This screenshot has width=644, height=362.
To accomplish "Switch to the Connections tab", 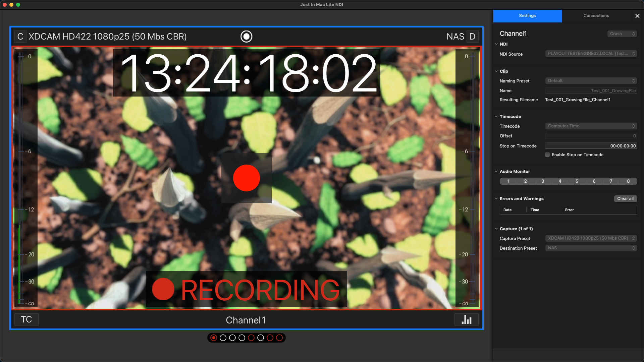I will point(596,16).
